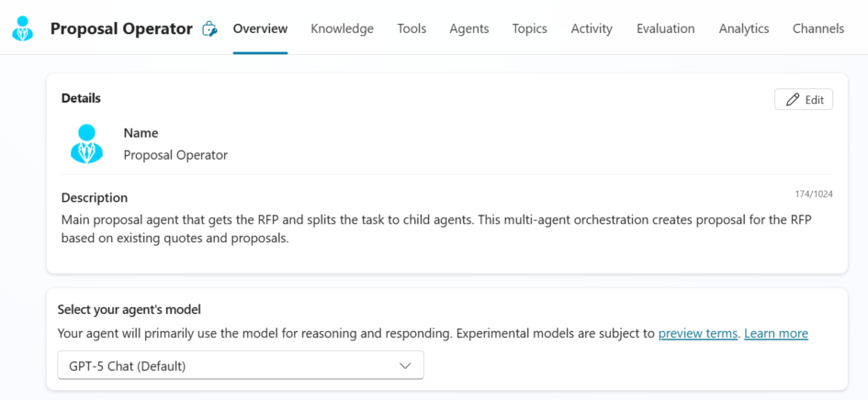
Task: Click the pencil icon on Edit button
Action: tap(793, 100)
